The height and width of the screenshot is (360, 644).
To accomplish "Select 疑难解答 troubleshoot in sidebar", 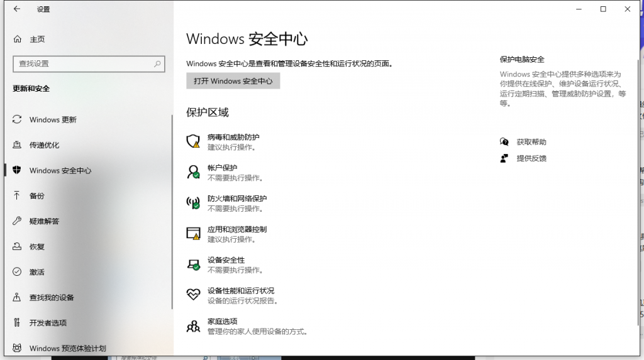I will click(x=44, y=221).
